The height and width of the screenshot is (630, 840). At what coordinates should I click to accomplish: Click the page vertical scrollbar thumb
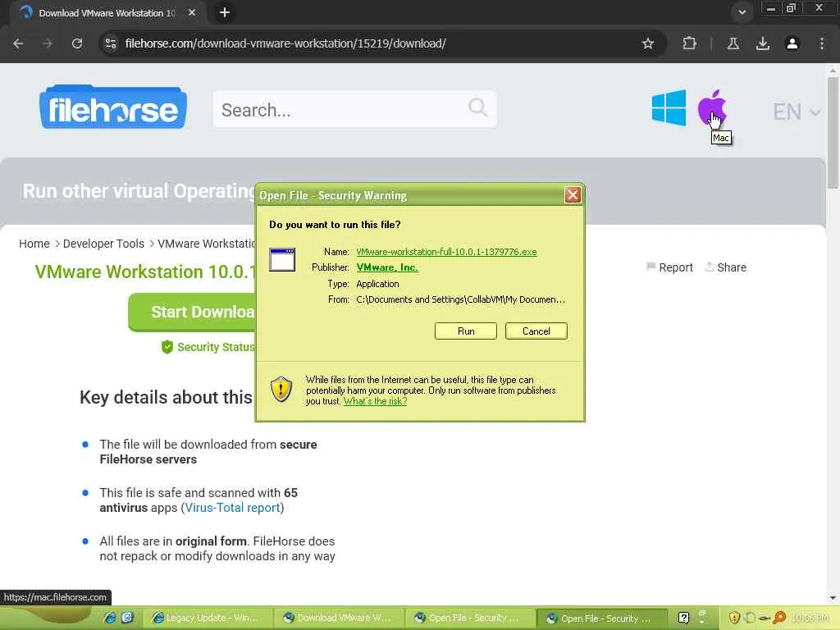pos(833,132)
